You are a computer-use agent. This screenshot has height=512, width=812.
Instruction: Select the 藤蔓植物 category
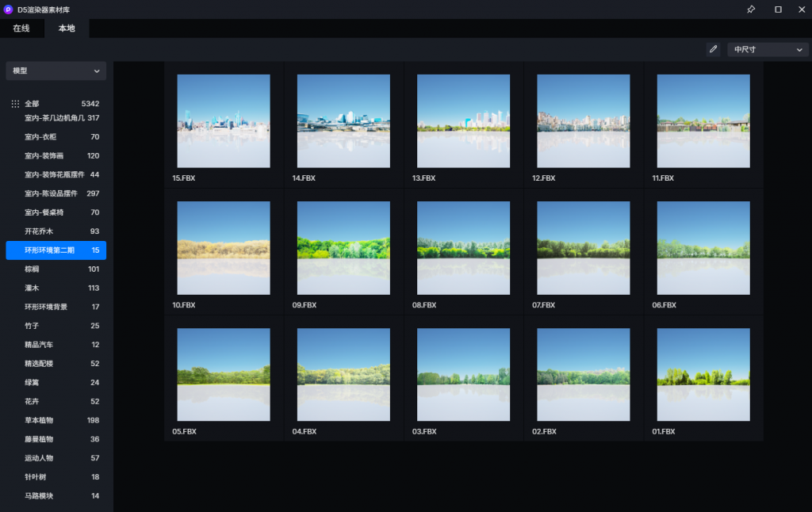tap(56, 439)
